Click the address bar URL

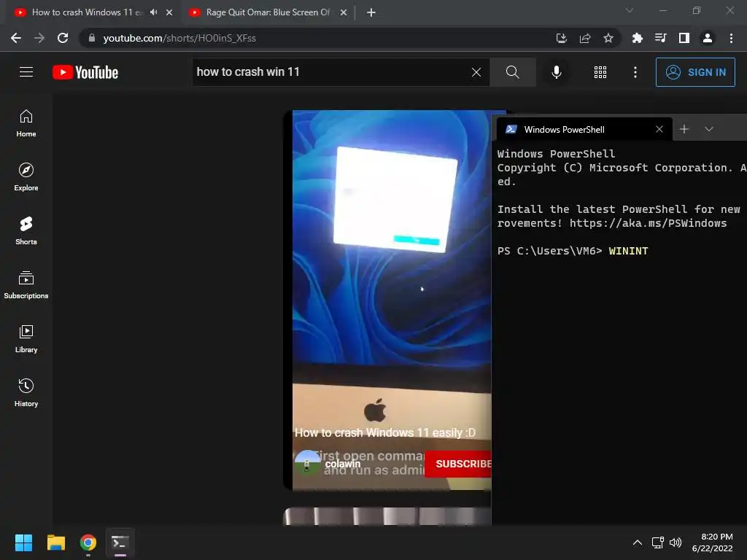point(179,38)
